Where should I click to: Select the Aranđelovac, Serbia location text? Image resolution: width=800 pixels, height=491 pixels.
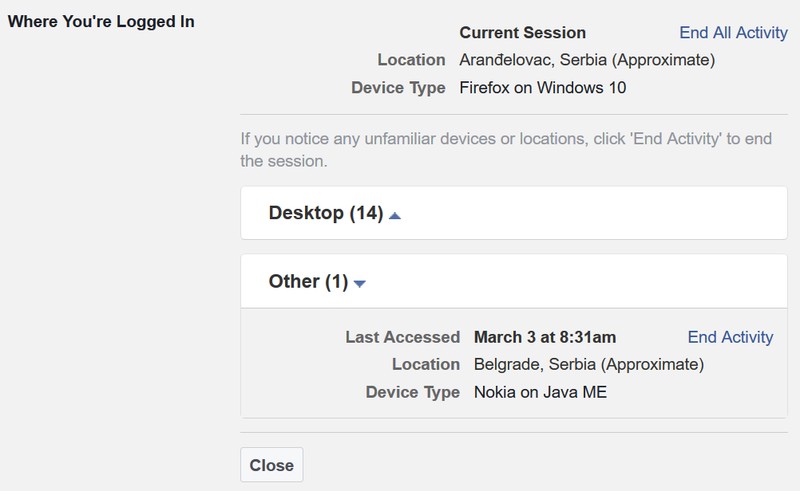pyautogui.click(x=586, y=60)
